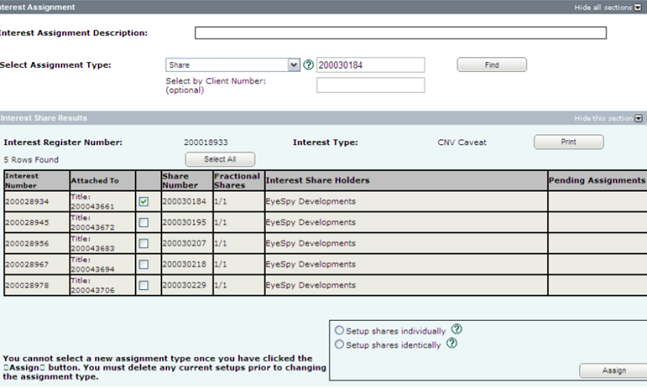Click the Assign button

point(614,371)
